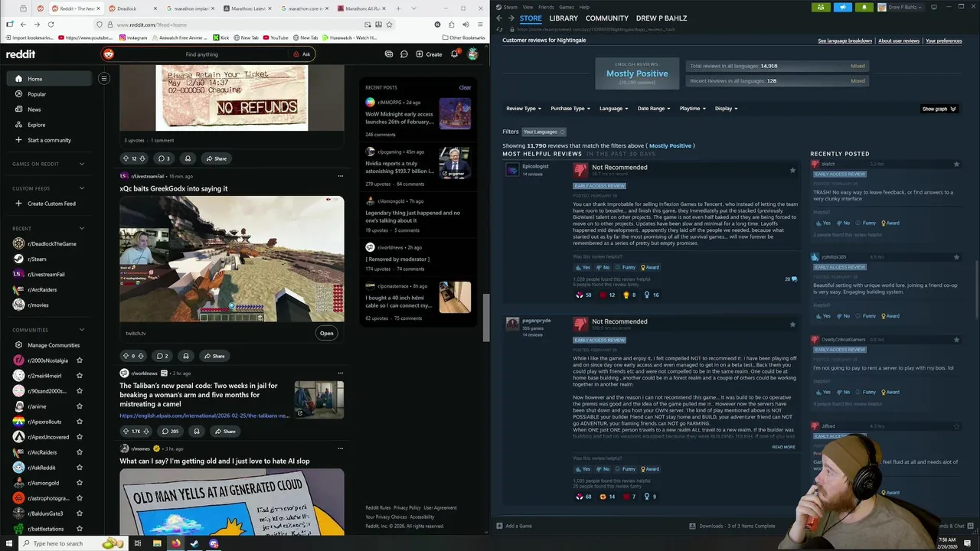Image resolution: width=980 pixels, height=551 pixels.
Task: Give award on the xQc post
Action: (186, 356)
